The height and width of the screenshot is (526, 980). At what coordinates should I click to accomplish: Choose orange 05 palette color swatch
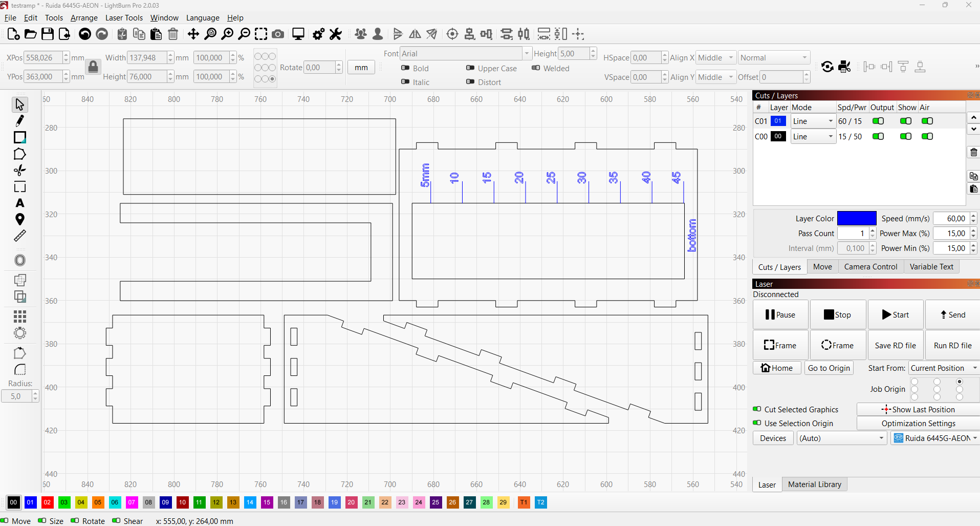click(x=98, y=502)
